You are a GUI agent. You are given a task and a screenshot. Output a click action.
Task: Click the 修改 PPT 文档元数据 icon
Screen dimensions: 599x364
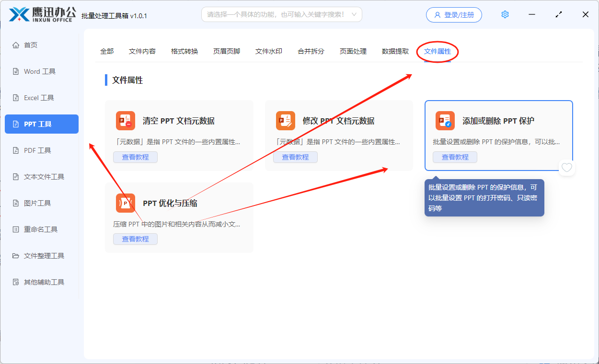286,121
